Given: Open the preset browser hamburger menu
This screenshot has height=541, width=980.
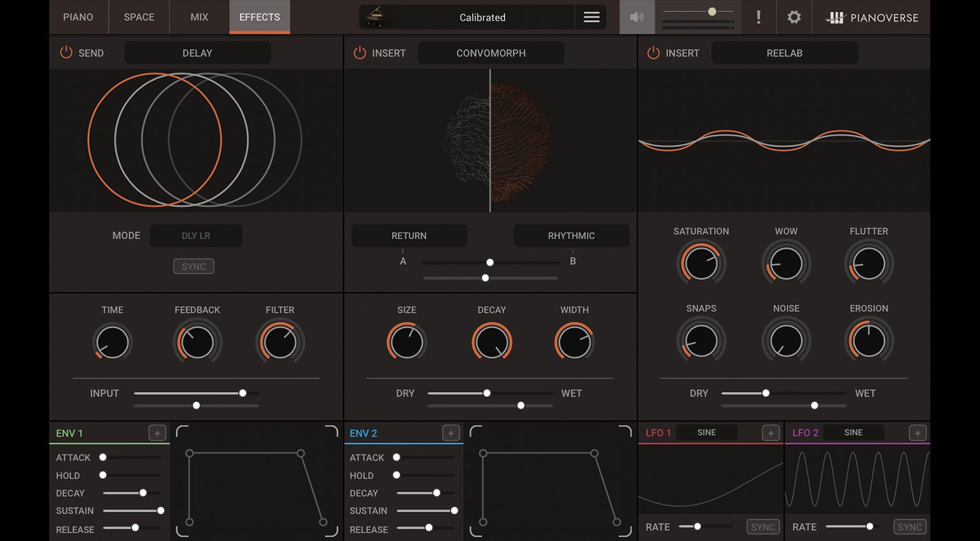Looking at the screenshot, I should point(591,17).
